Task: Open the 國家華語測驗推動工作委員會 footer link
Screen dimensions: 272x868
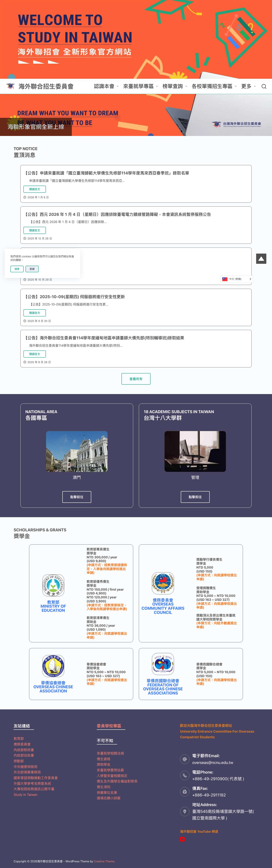Action: (35, 778)
